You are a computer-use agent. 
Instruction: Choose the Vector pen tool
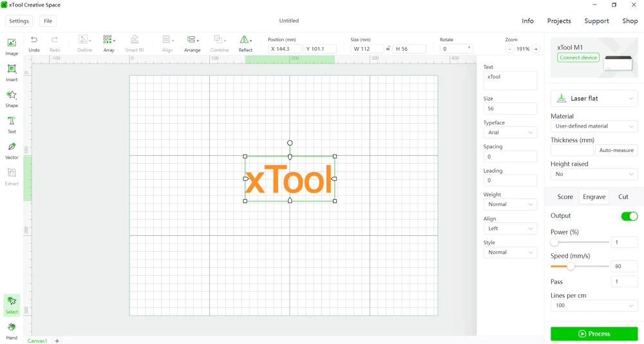[12, 151]
